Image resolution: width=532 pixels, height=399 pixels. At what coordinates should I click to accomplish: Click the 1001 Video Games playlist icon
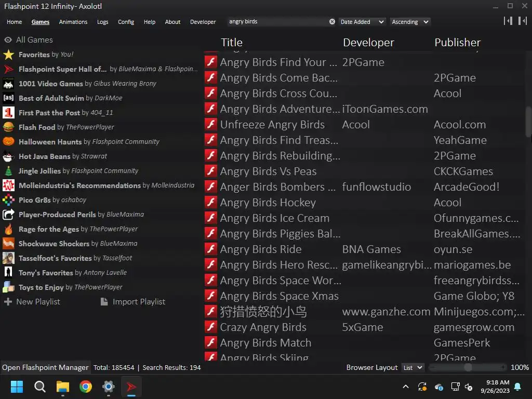[x=8, y=84]
